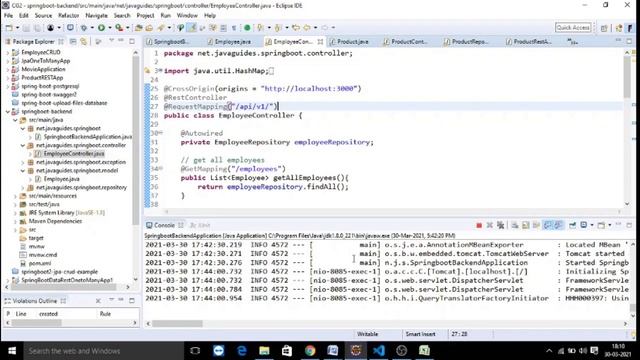Click the New file wizard icon
Viewport: 640px width, 360px height.
click(x=9, y=28)
